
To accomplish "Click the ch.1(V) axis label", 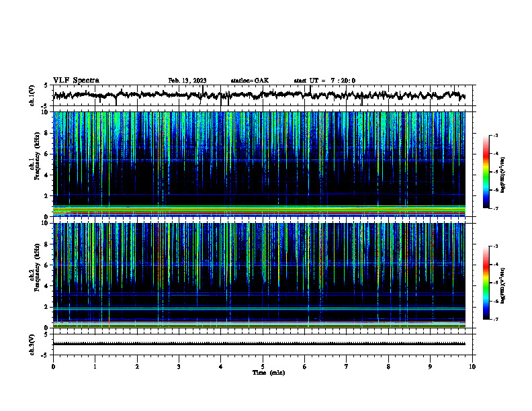I will tap(32, 95).
